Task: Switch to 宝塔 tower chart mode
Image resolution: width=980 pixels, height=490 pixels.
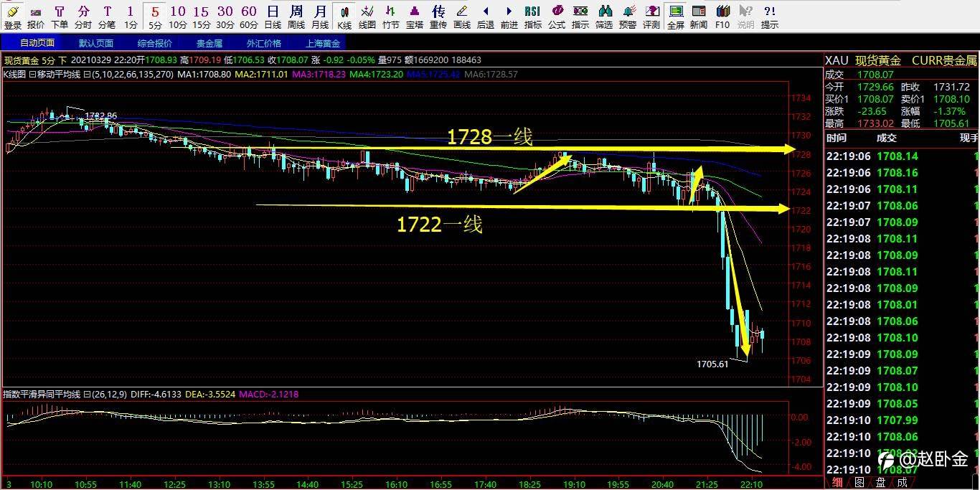Action: 415,16
